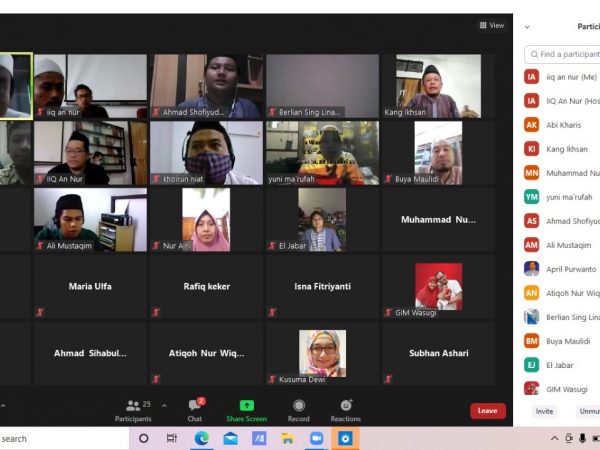Select the Maria Ulfa video tile
The height and width of the screenshot is (450, 600).
point(90,286)
